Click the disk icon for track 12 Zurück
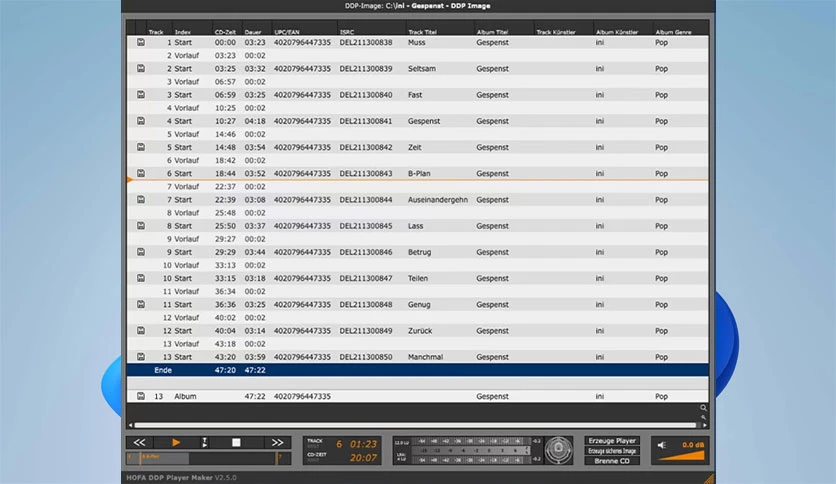The height and width of the screenshot is (484, 836). tap(141, 330)
